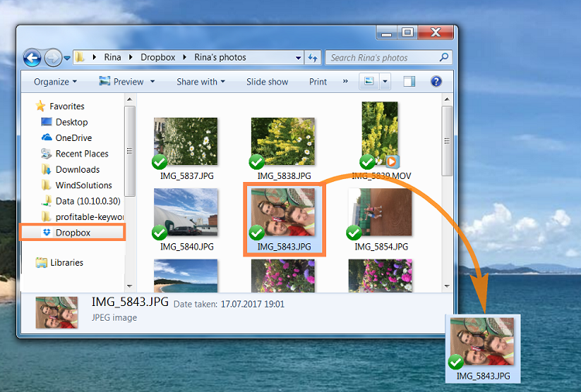Type in the Search Rina's photos field
The image size is (581, 392).
coord(381,57)
